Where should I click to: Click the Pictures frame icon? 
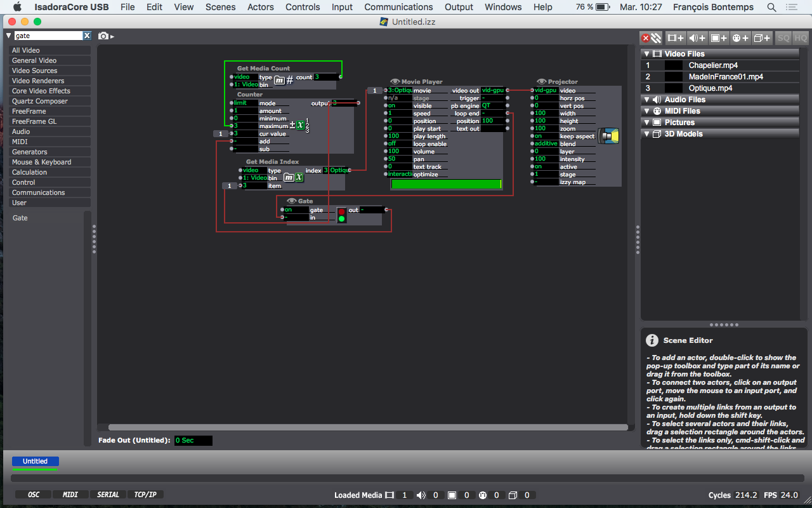pos(657,123)
